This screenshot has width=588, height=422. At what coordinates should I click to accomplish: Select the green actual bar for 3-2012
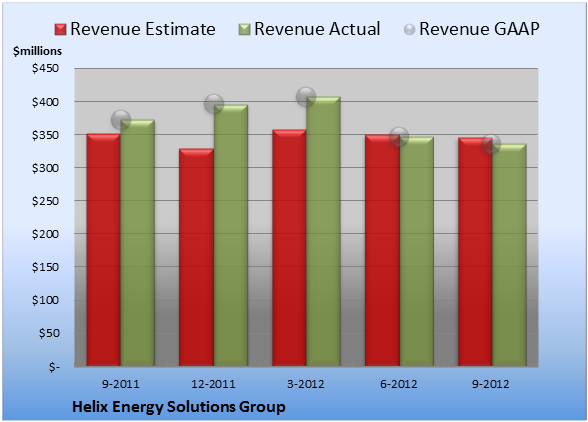[323, 231]
